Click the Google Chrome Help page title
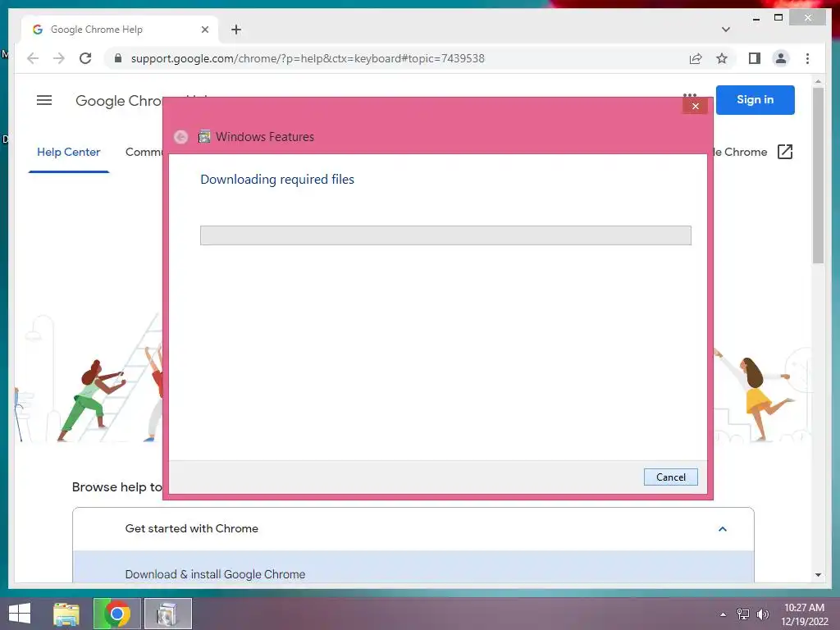840x630 pixels. (119, 101)
